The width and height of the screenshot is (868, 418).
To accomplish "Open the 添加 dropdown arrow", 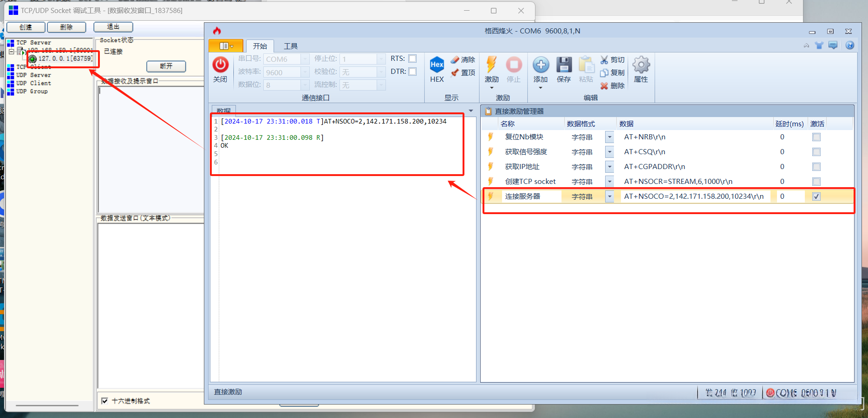I will point(541,88).
